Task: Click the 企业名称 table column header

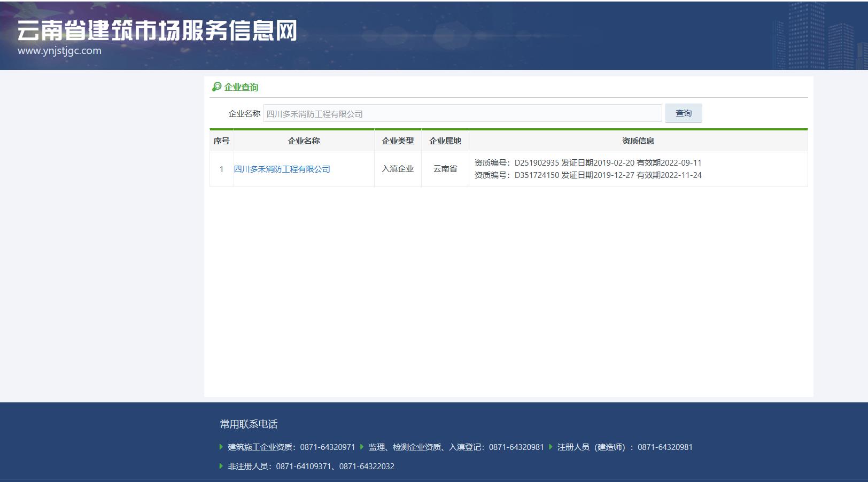Action: pos(304,141)
